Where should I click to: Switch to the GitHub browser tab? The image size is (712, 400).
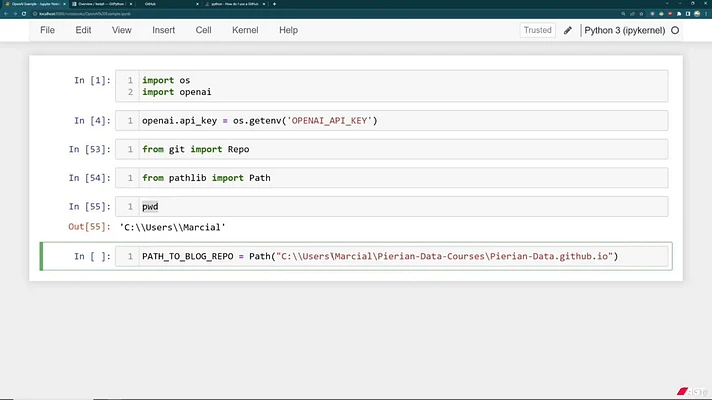[x=169, y=4]
